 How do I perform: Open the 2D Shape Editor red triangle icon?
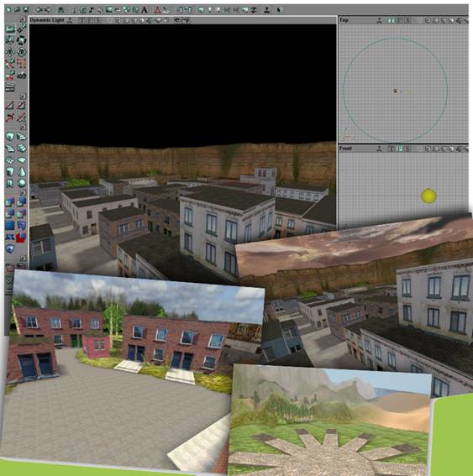(157, 10)
